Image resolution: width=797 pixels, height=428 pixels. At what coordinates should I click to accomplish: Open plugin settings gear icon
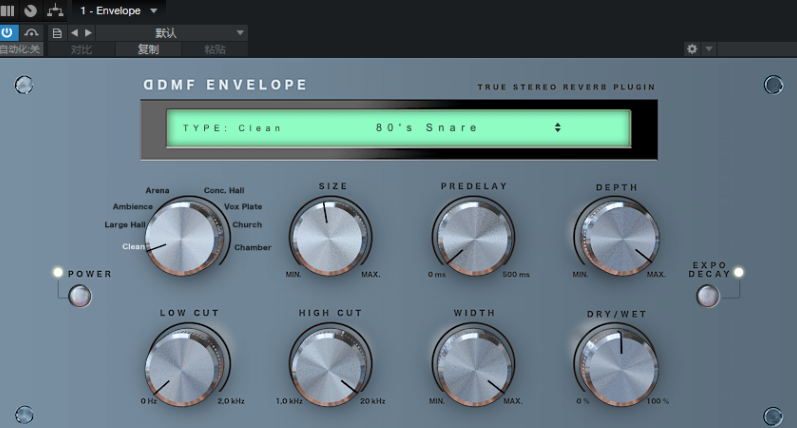pyautogui.click(x=691, y=49)
